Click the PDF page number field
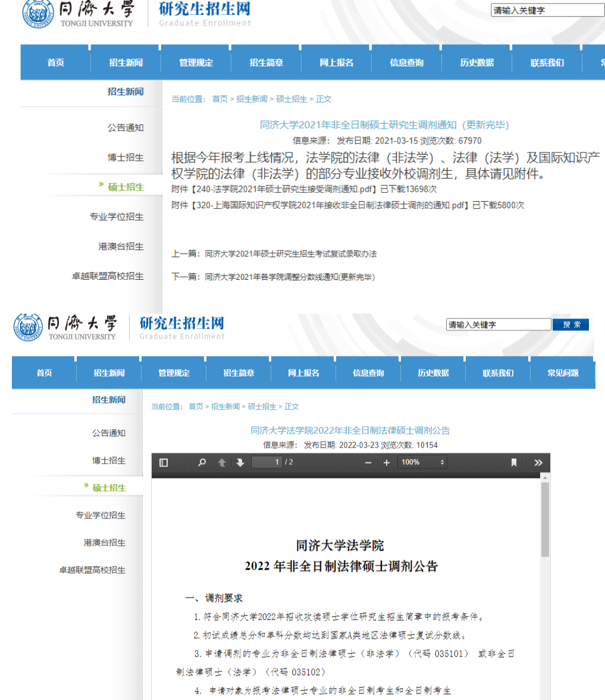Viewport: 605px width, 700px height. [x=267, y=462]
